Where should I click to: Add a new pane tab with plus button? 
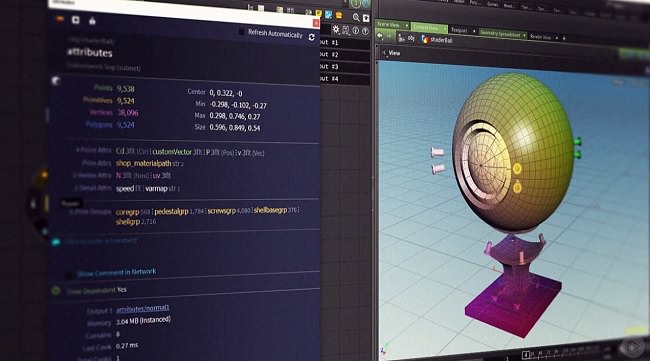tap(564, 38)
